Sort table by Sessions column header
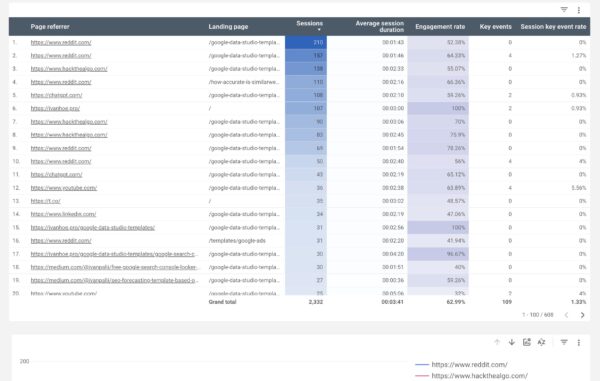This screenshot has width=600, height=381. click(x=309, y=25)
